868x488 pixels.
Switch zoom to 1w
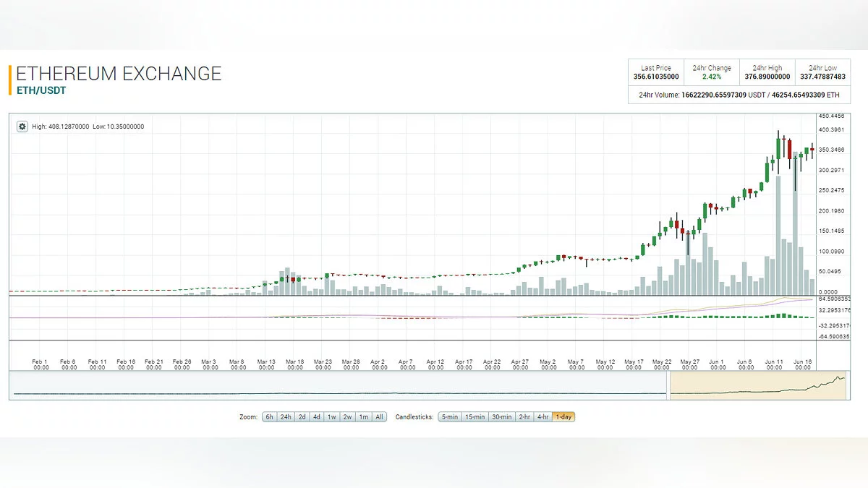(331, 417)
